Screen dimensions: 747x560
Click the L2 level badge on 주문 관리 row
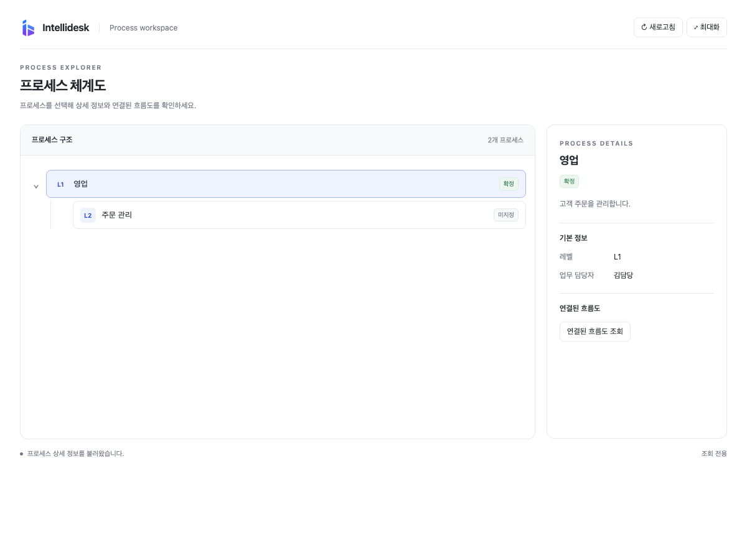[x=88, y=215]
